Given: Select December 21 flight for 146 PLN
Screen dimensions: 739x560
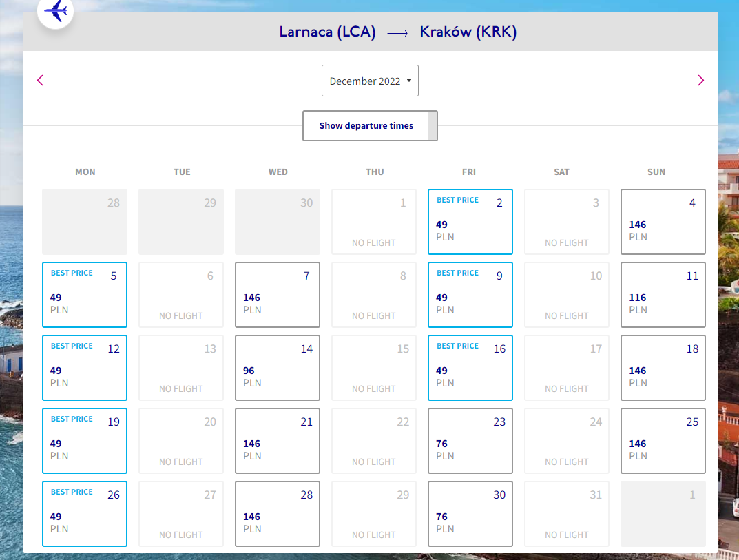Looking at the screenshot, I should [277, 441].
